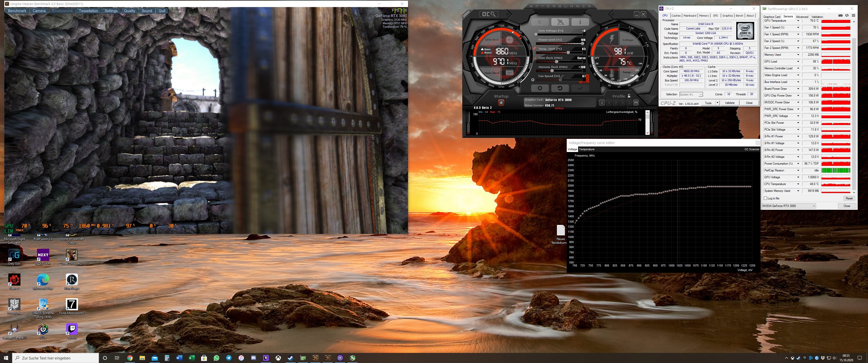Click the Afterburner apply checkmark button
Viewport: 868px width, 363px height.
(x=580, y=88)
